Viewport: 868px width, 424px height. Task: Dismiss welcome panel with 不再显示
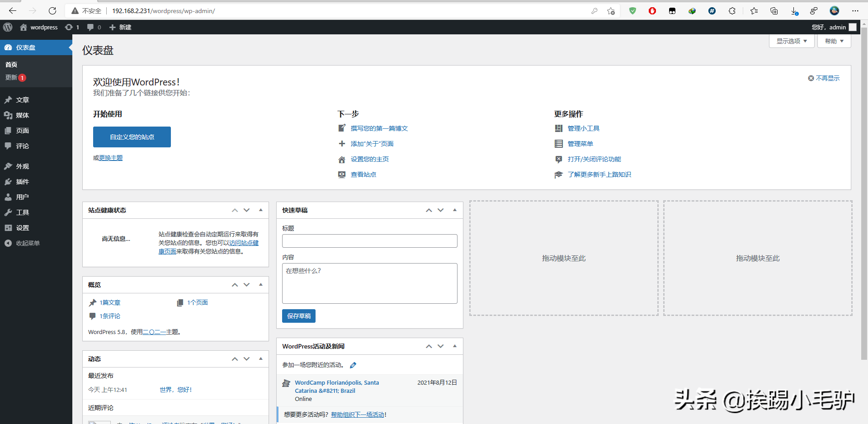click(824, 78)
